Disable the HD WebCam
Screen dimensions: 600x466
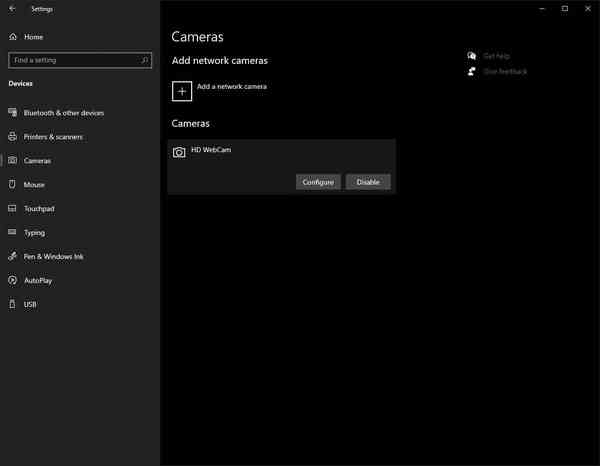tap(368, 182)
